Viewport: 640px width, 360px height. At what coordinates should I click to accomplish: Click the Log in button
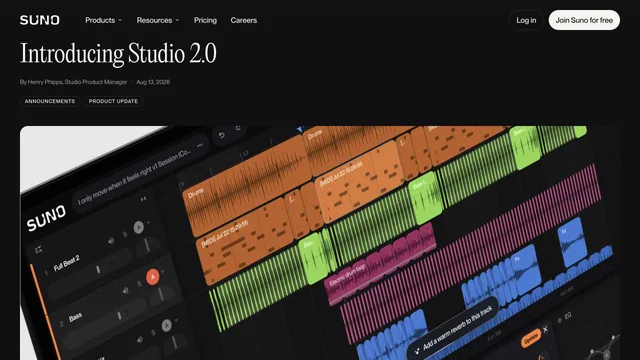[x=526, y=20]
